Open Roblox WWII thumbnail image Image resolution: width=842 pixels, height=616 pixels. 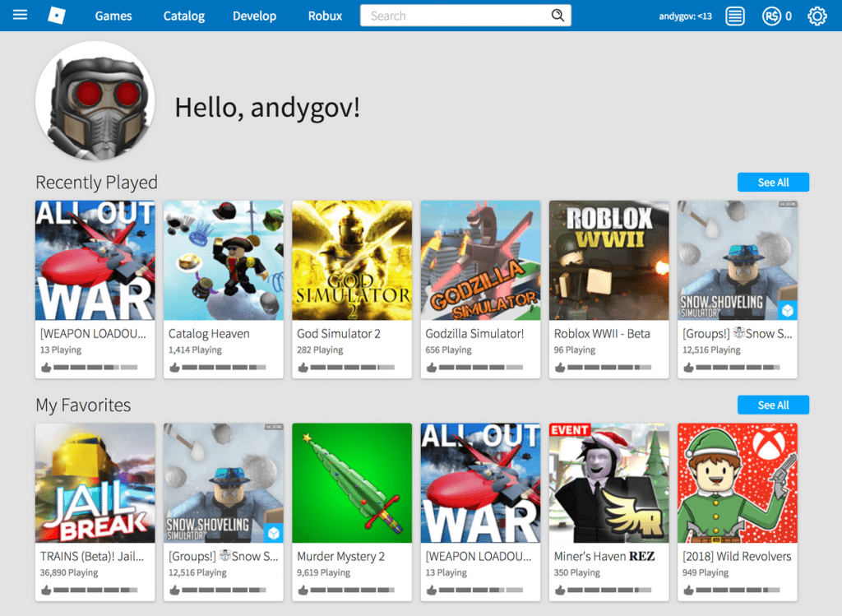(609, 261)
